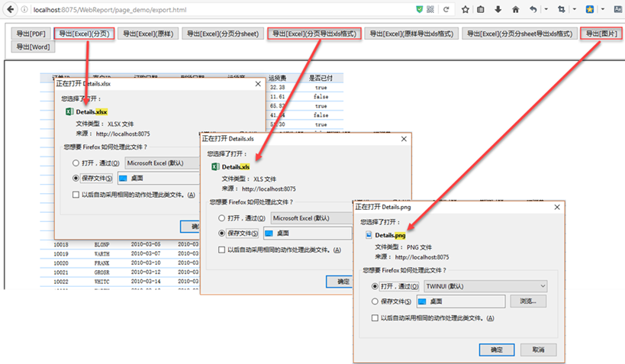Open the site information icon in the address bar
The width and height of the screenshot is (625, 364).
[24, 10]
